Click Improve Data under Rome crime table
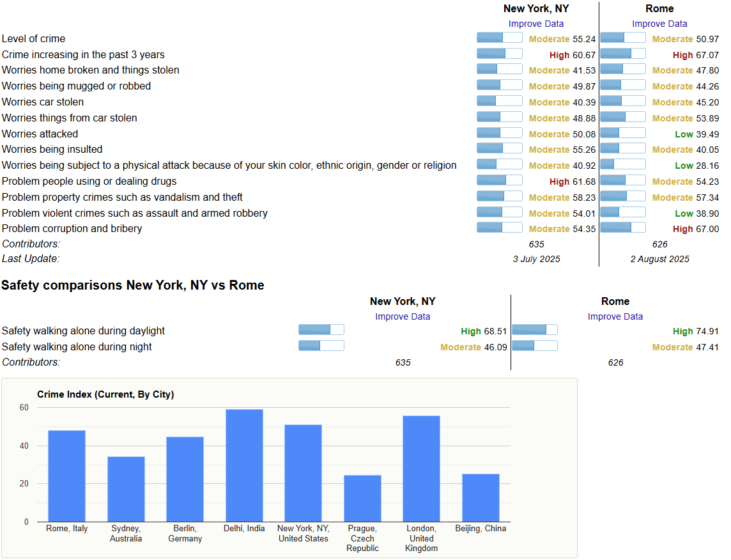Screen dimensions: 731x560 point(659,24)
